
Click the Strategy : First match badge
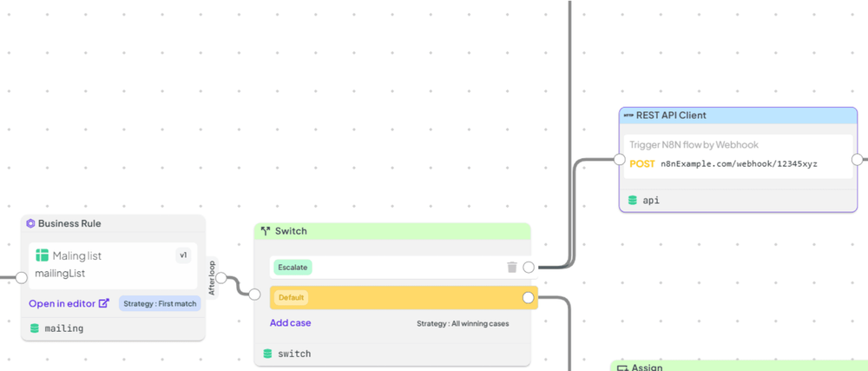160,303
